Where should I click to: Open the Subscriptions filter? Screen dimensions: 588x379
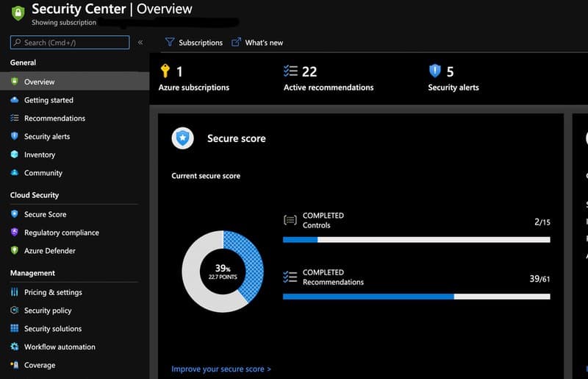pos(194,43)
